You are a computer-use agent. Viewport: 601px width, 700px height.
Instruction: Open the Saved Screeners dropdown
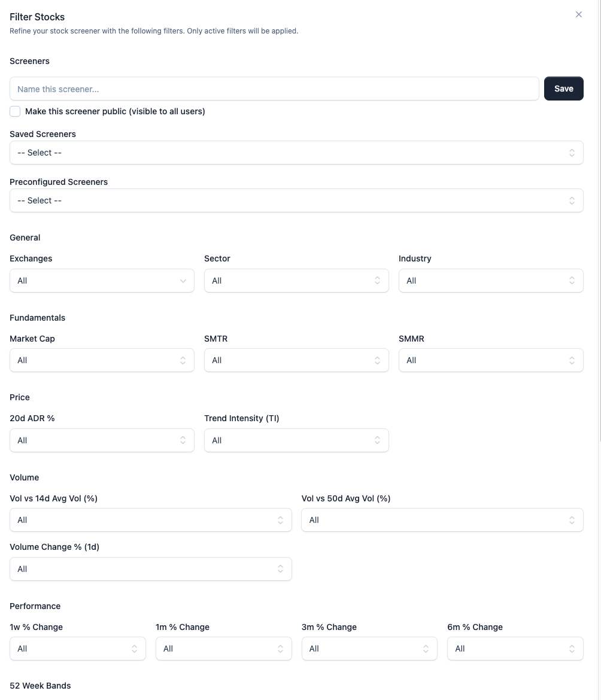[x=296, y=153]
